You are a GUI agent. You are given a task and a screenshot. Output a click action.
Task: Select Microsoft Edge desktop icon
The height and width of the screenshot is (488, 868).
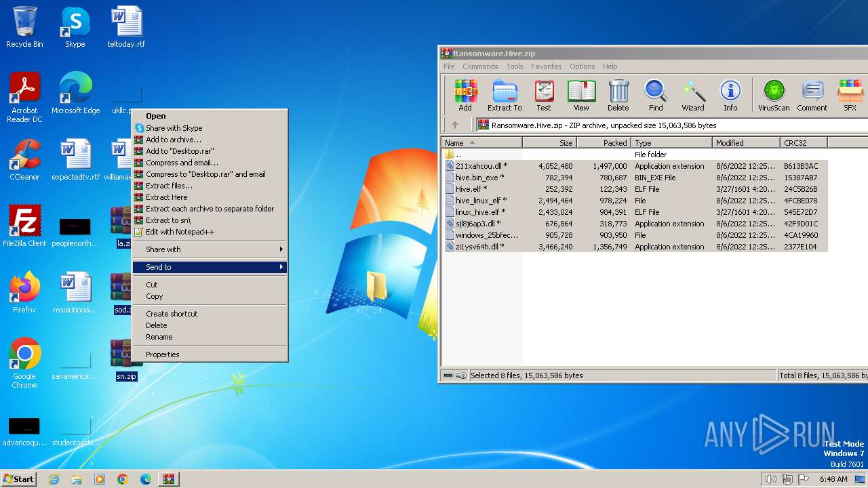(x=75, y=94)
